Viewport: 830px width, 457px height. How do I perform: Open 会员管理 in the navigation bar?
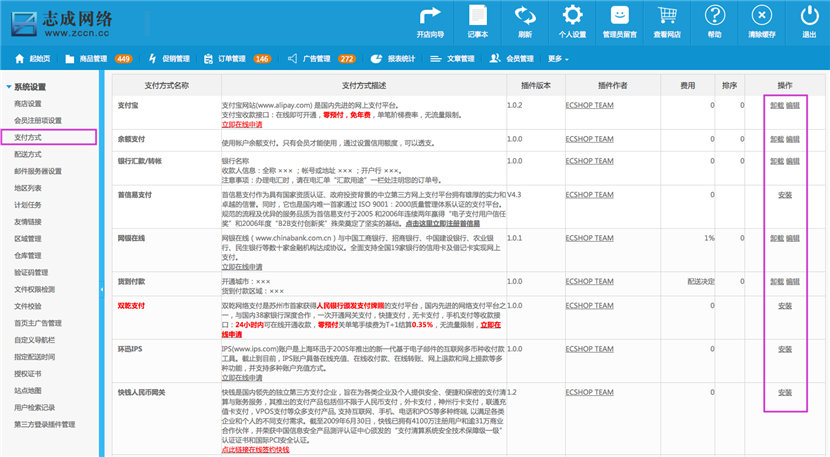(x=520, y=59)
